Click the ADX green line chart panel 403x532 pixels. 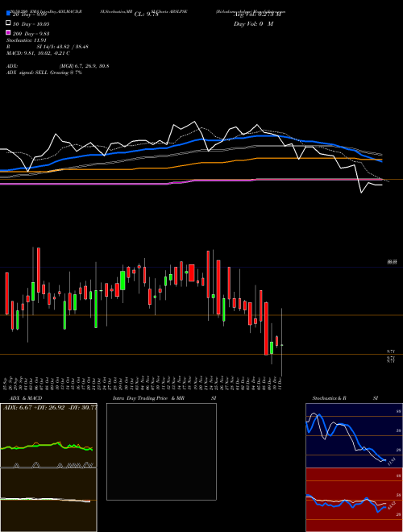[48, 435]
